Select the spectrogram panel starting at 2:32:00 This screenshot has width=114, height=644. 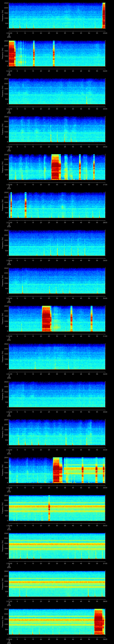(x=57, y=394)
